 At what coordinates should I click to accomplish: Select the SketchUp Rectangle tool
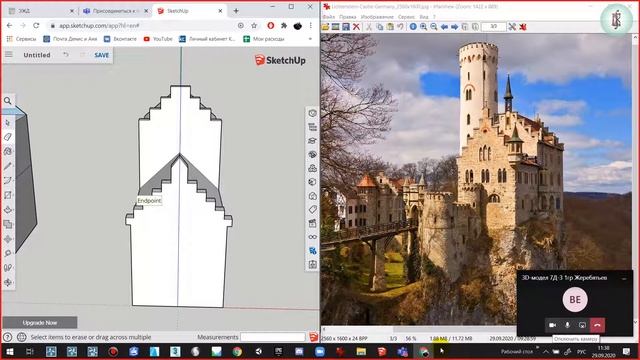(8, 195)
